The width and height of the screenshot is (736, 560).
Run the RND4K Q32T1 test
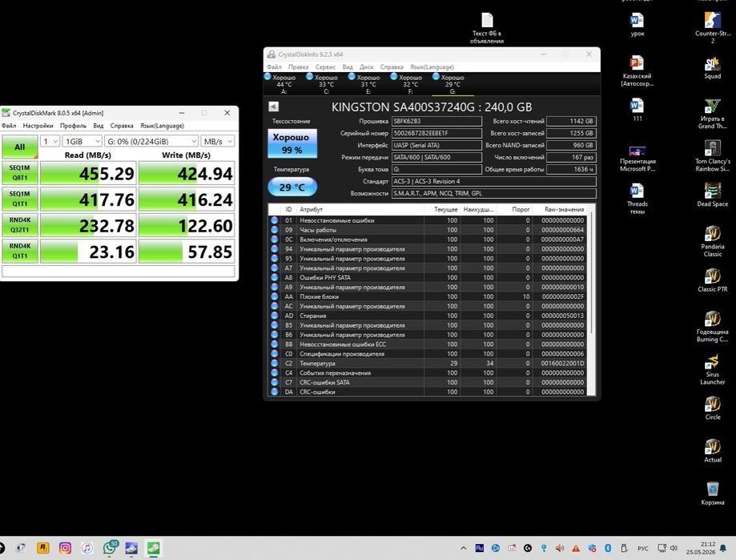[x=20, y=225]
